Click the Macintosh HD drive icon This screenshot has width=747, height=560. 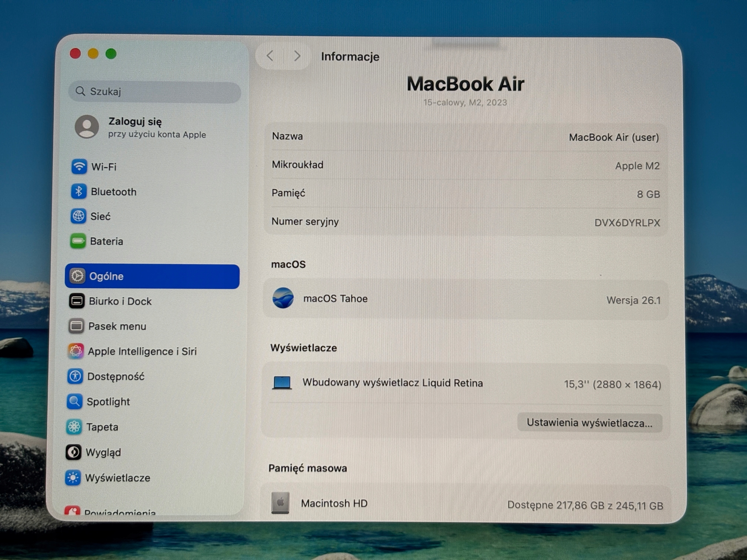[280, 503]
